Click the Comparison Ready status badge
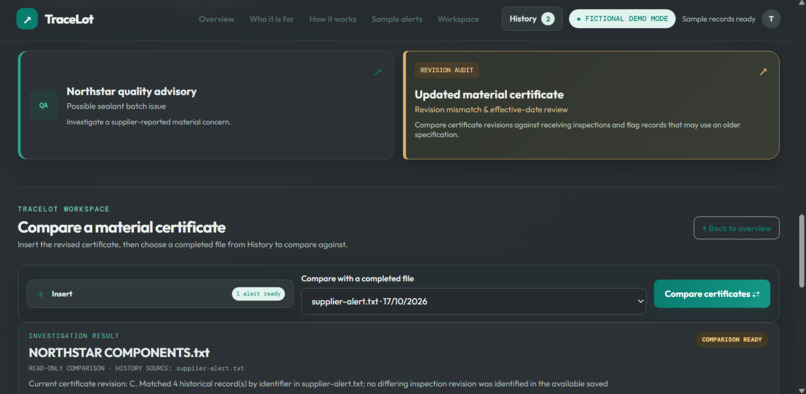This screenshot has width=806, height=394. click(x=732, y=340)
